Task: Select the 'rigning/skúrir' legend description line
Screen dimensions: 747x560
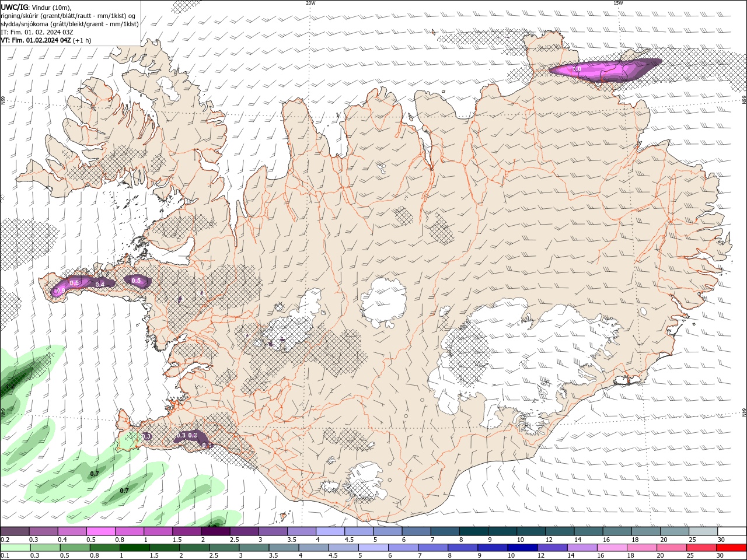Action: click(x=68, y=15)
